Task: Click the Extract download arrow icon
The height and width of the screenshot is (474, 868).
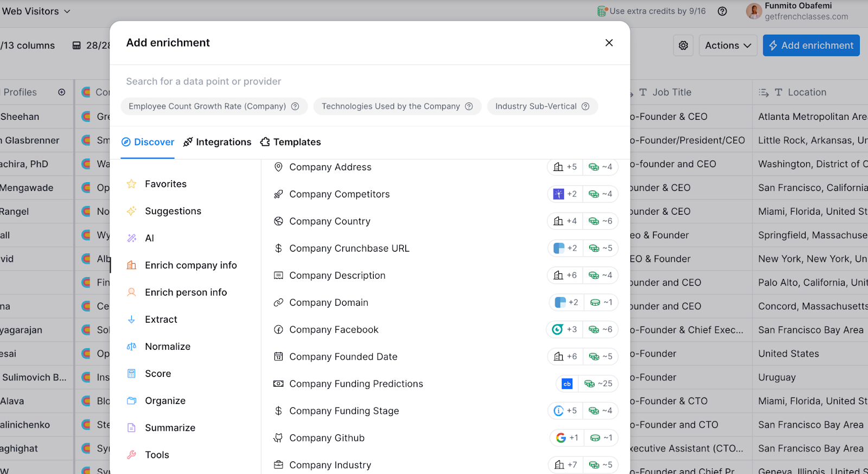Action: click(131, 319)
